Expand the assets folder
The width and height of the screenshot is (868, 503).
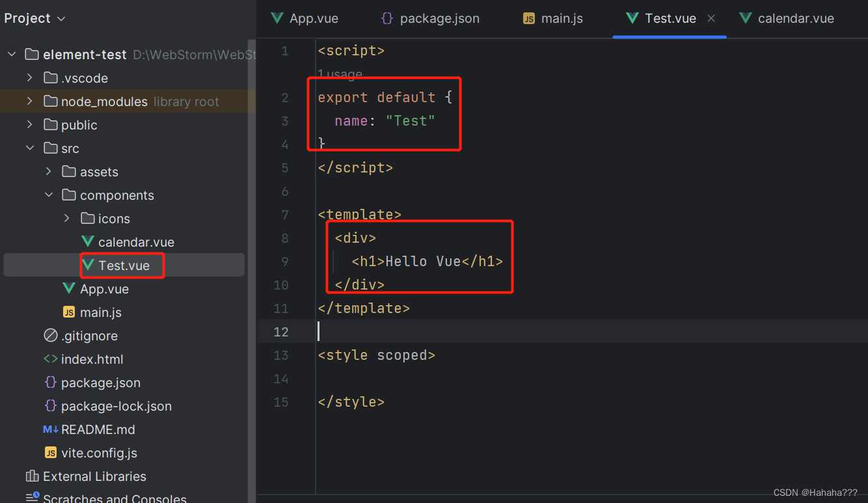[49, 172]
